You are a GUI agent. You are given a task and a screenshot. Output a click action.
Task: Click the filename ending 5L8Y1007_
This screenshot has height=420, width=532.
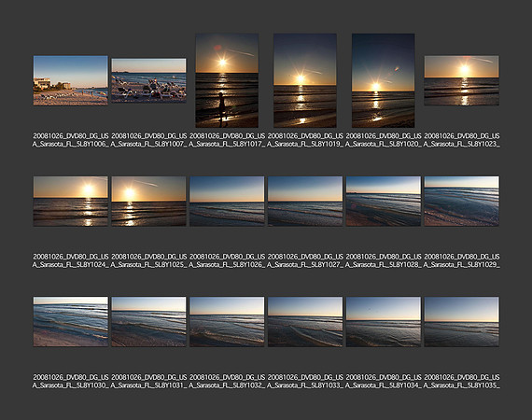[148, 140]
